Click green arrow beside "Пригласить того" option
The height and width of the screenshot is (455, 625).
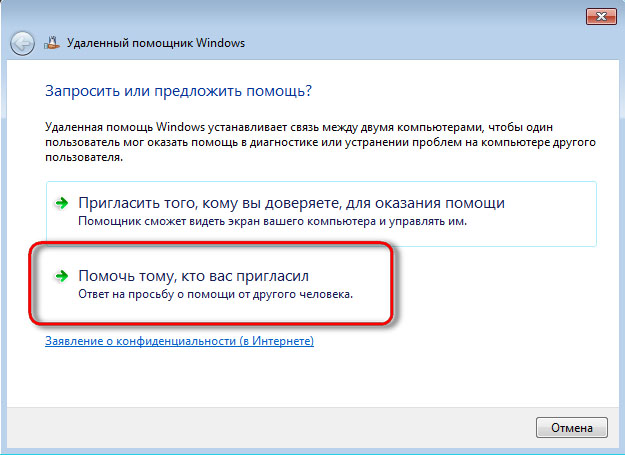pos(62,203)
